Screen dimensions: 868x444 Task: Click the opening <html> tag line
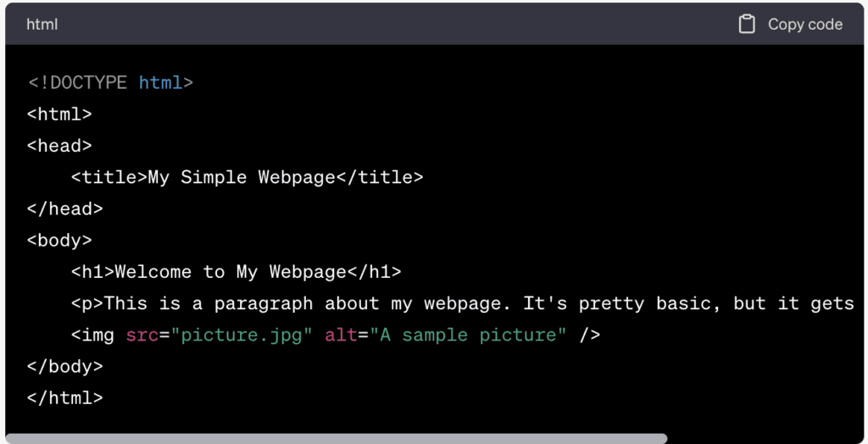point(60,114)
